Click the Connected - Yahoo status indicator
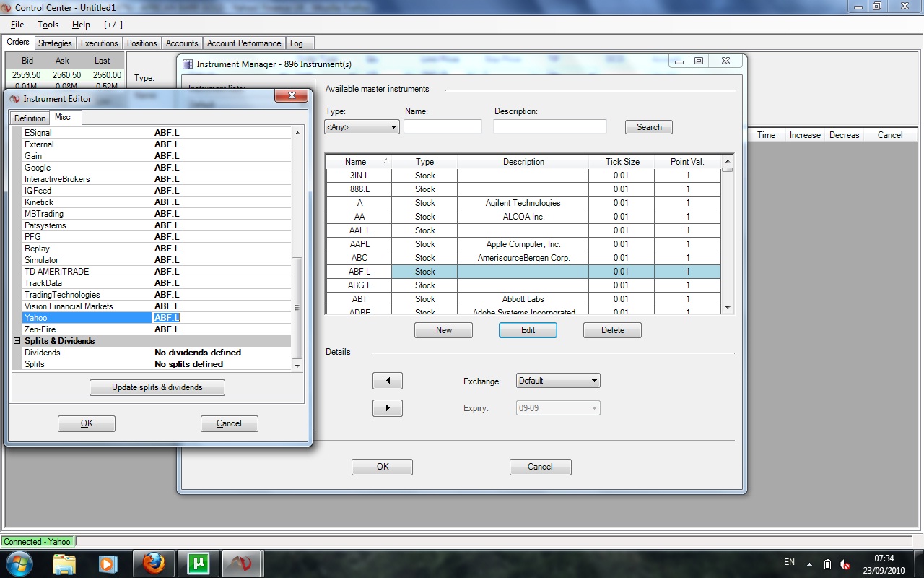Screen dimensions: 924x578 click(x=38, y=542)
